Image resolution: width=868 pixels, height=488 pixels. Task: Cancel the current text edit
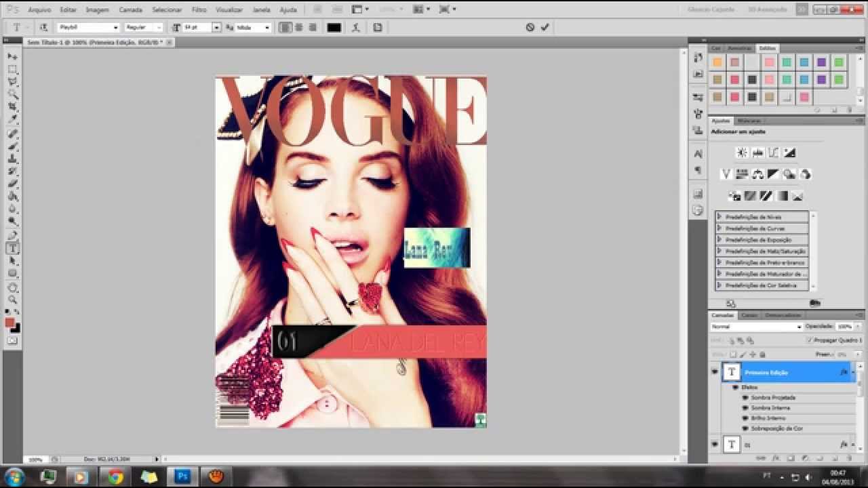pos(530,27)
